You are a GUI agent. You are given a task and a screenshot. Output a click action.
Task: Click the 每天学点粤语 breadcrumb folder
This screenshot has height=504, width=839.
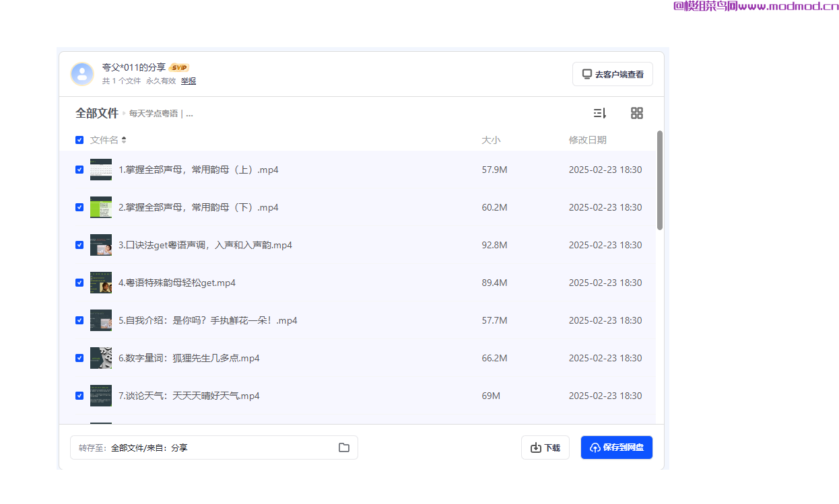(x=161, y=114)
